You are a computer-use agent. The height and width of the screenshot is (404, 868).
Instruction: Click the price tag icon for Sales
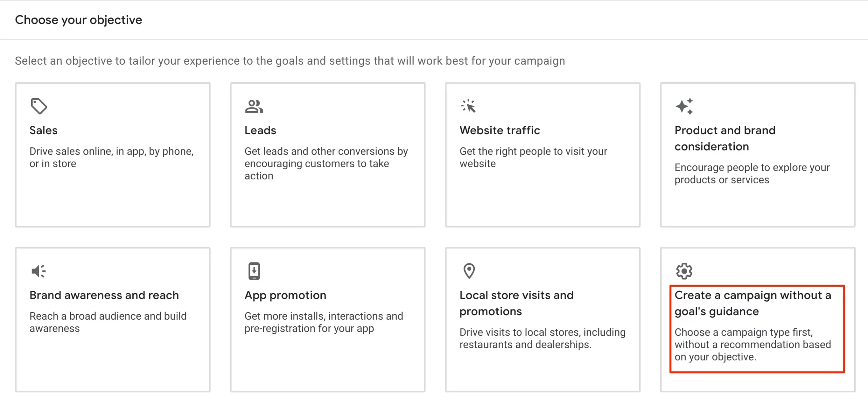coord(39,106)
